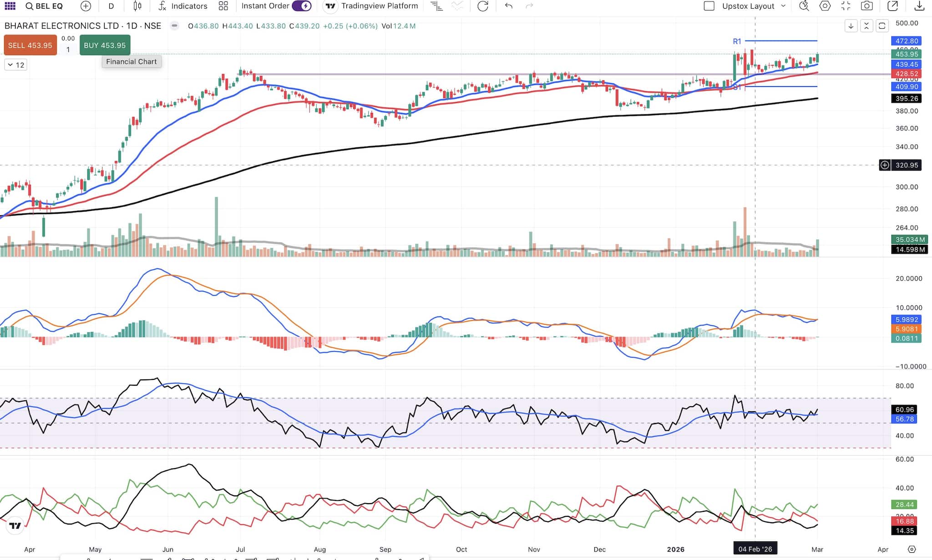Click the 472.80 R1 price label
The height and width of the screenshot is (560, 932).
(907, 41)
